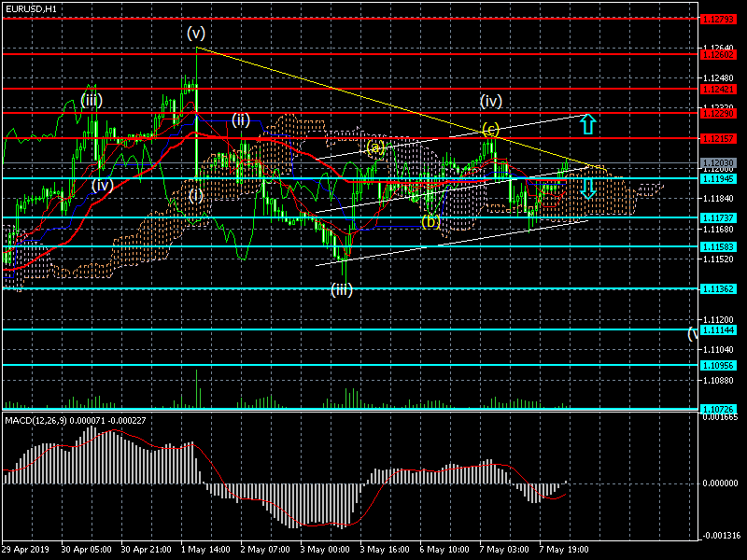Select the yellow (a) wave label
The width and height of the screenshot is (747, 560).
coord(375,147)
